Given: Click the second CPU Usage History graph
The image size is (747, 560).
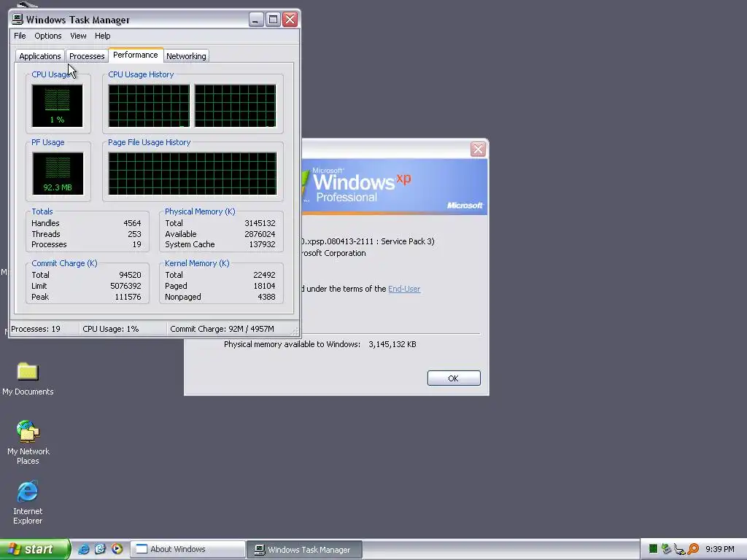Looking at the screenshot, I should 236,106.
